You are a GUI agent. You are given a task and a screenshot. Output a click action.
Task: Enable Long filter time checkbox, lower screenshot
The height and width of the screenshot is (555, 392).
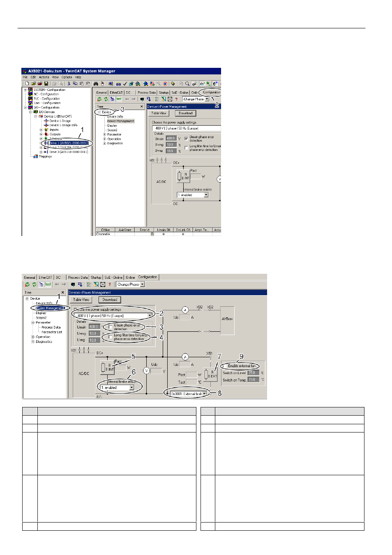point(111,337)
